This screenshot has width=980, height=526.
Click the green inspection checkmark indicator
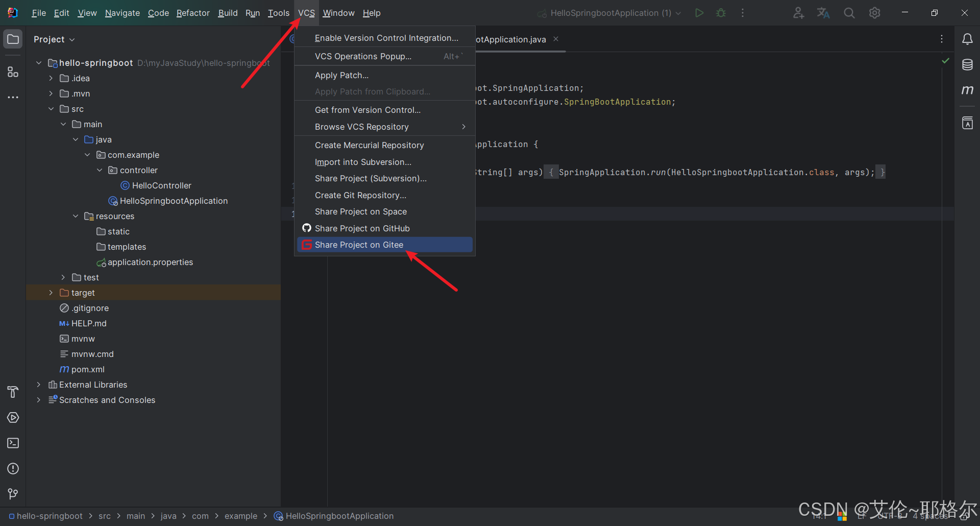pos(945,61)
